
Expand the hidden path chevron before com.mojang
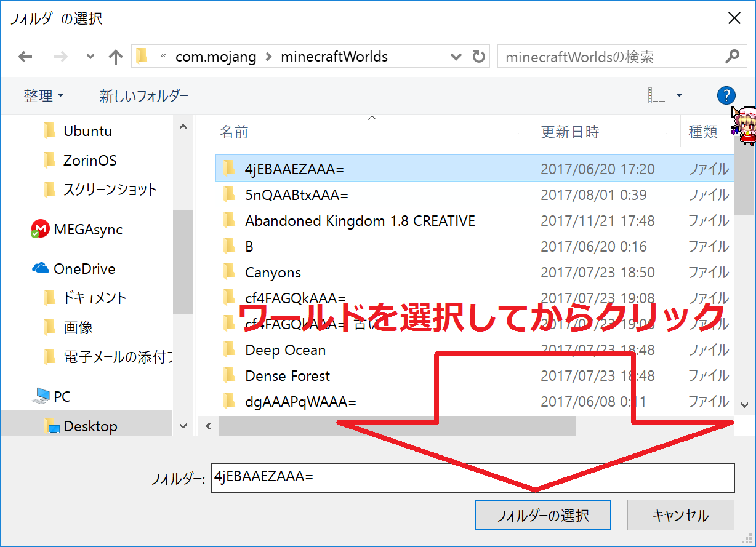163,57
